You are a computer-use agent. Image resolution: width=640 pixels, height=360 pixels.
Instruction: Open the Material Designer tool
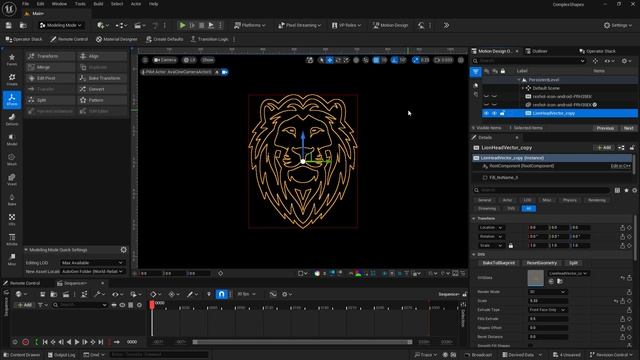[117, 39]
